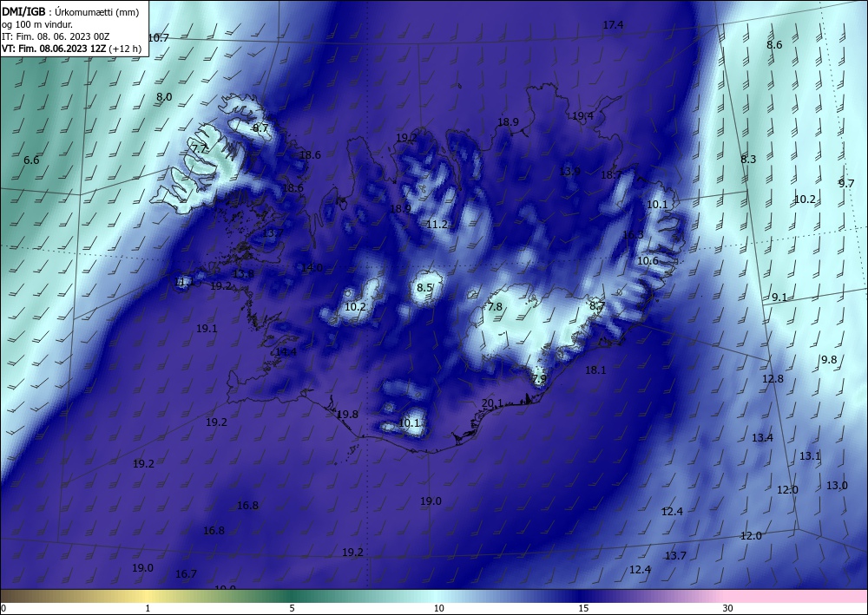Select the 13.8 value label

(x=244, y=274)
